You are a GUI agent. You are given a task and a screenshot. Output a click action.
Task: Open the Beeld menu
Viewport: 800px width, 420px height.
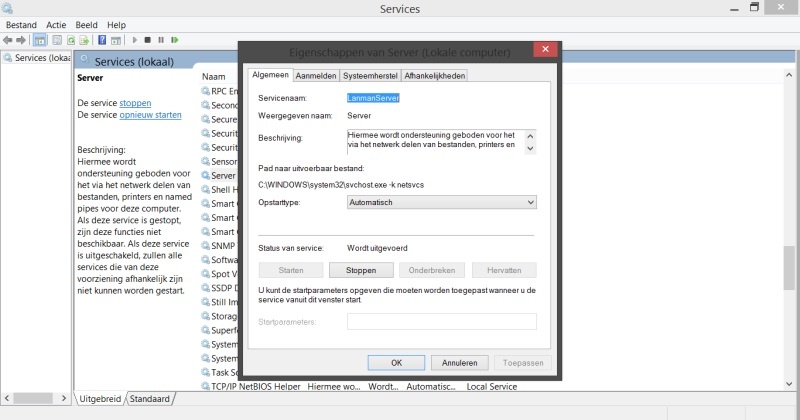coord(86,24)
